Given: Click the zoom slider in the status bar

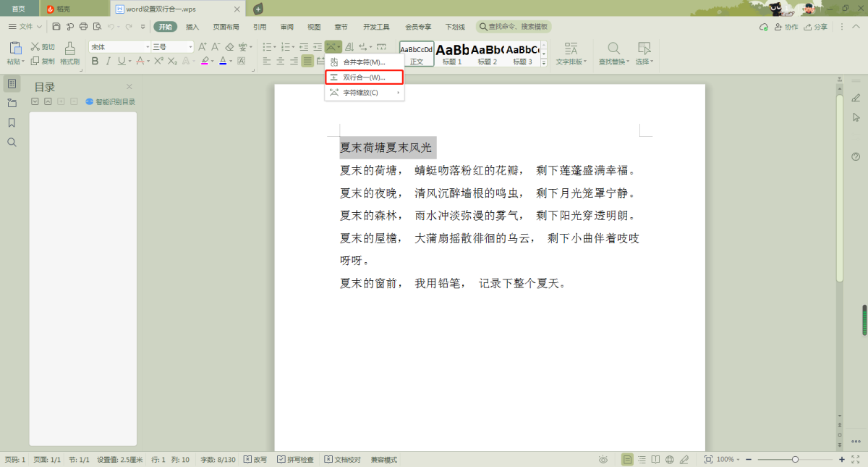Looking at the screenshot, I should click(x=795, y=460).
